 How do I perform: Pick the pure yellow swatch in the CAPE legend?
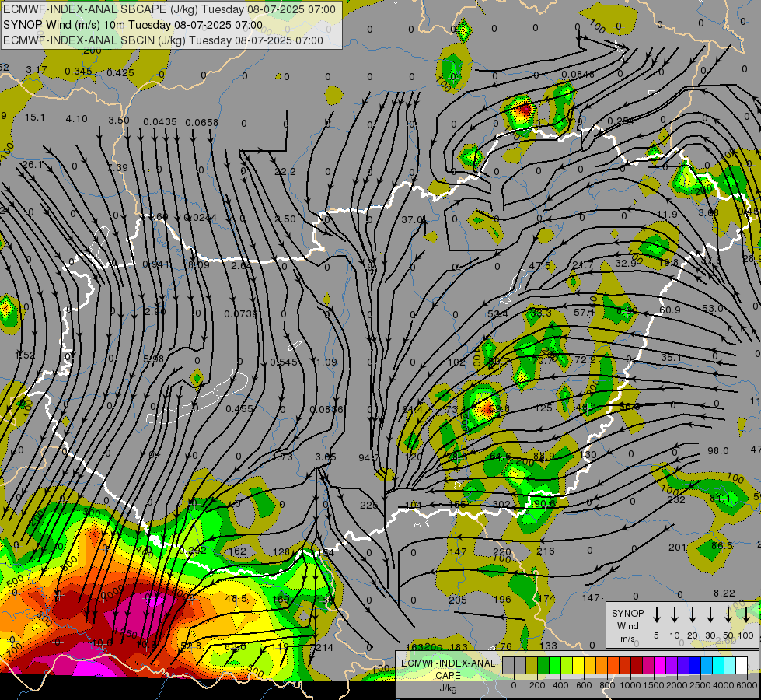tap(578, 666)
